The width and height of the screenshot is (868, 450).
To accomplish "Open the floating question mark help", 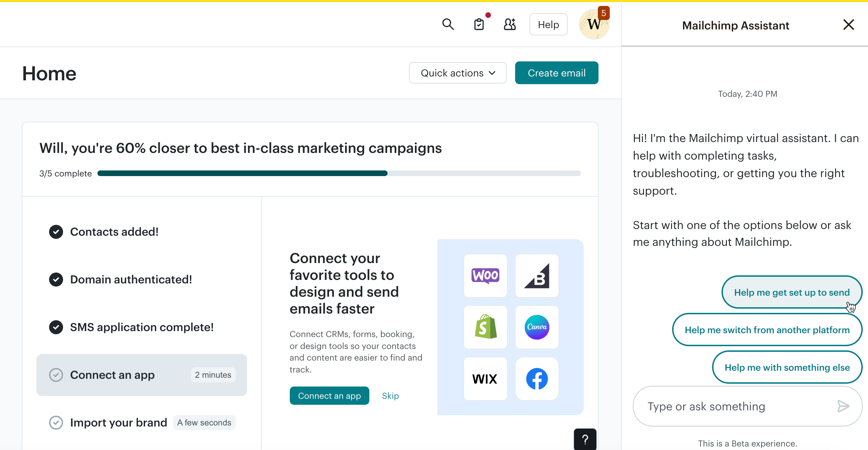I will 585,439.
